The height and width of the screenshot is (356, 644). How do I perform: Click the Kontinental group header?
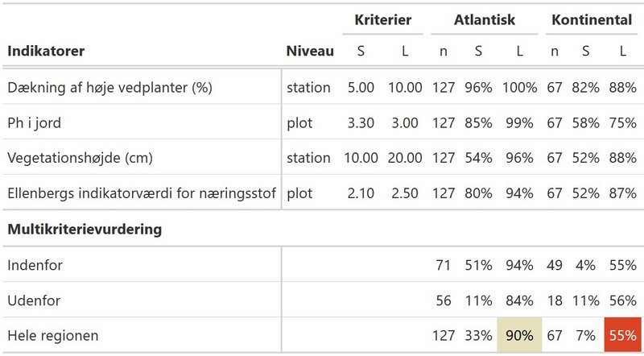point(592,19)
